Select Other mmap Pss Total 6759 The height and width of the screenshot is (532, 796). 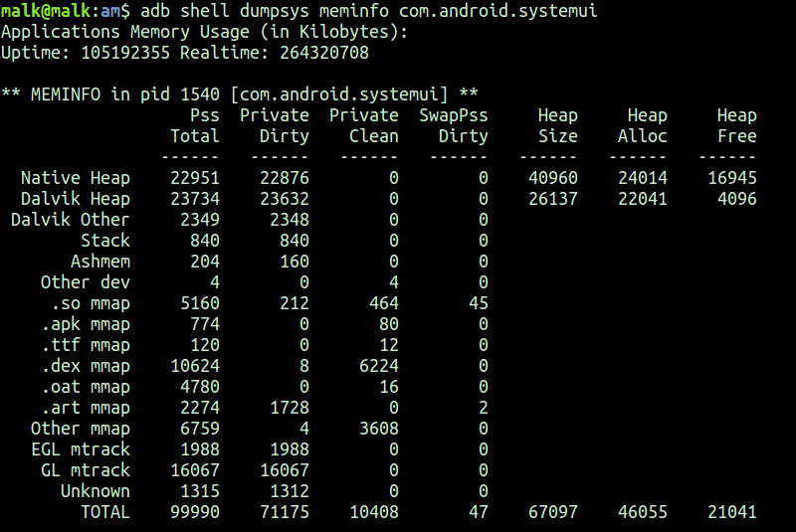pos(200,429)
